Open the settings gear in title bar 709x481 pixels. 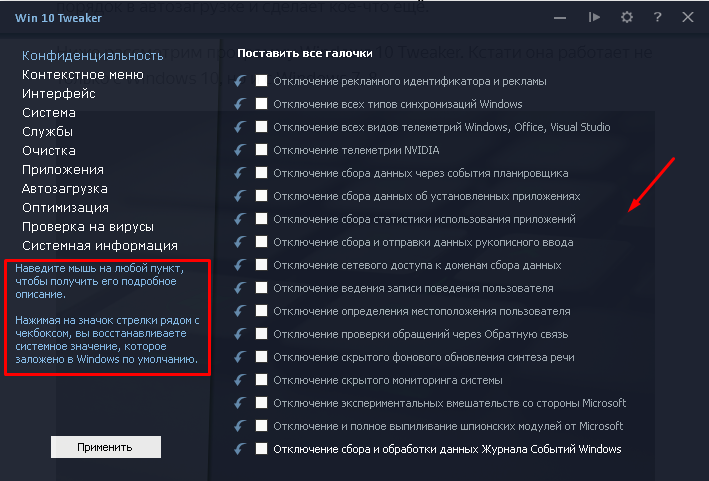(x=627, y=18)
